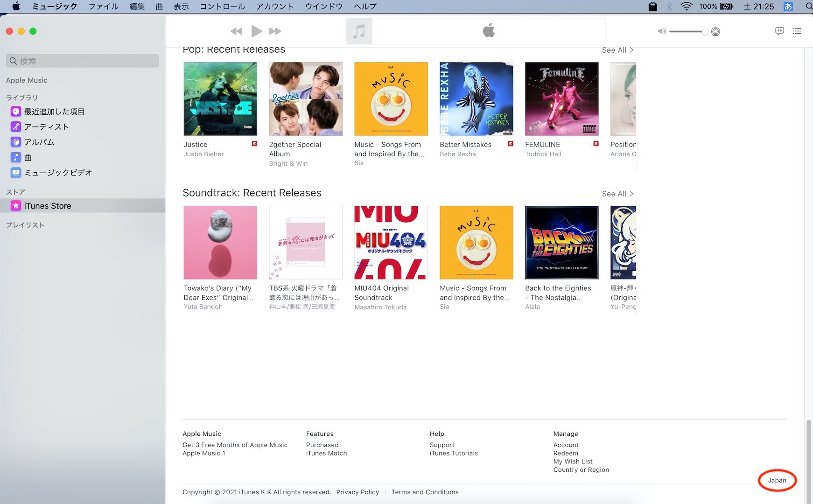Click the clipboard menu bar icon
The height and width of the screenshot is (504, 813).
coord(653,7)
